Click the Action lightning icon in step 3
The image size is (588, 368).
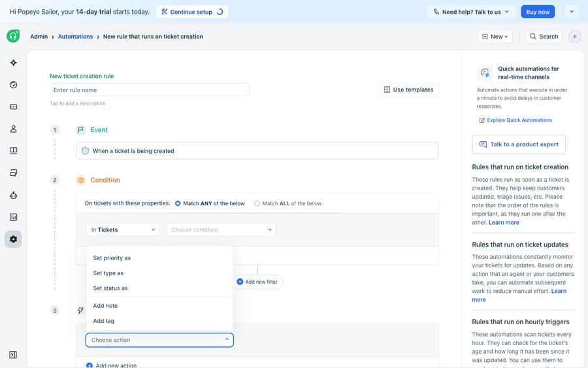[x=80, y=310]
